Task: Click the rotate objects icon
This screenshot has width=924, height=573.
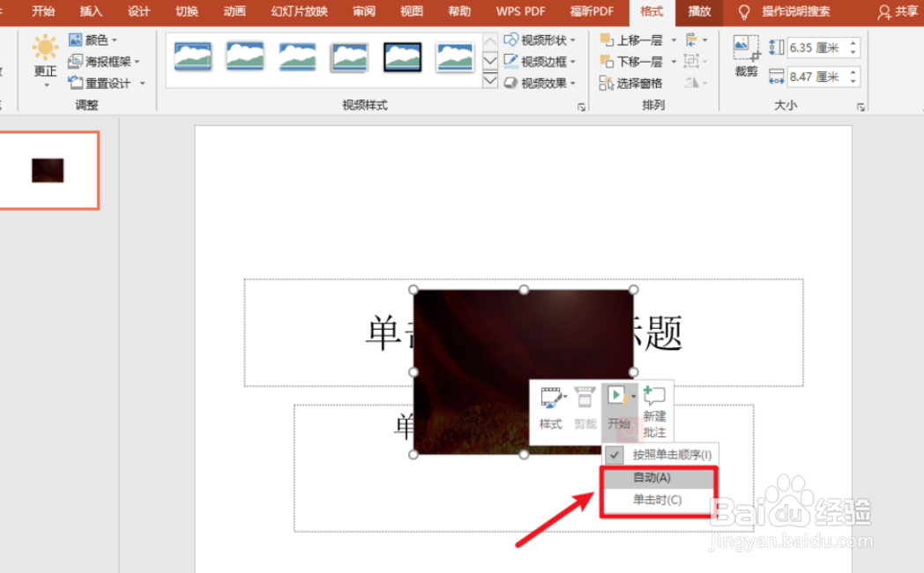Action: point(697,83)
